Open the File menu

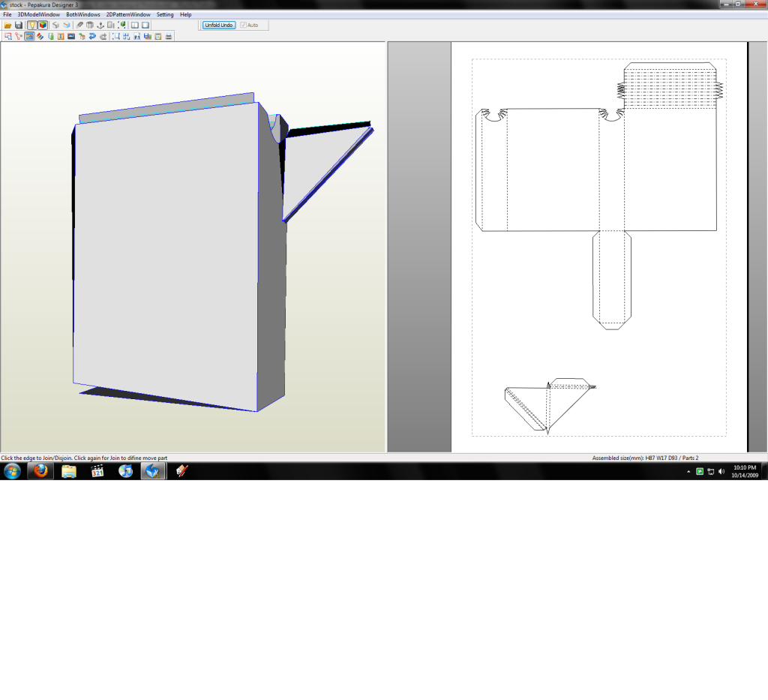tap(7, 15)
